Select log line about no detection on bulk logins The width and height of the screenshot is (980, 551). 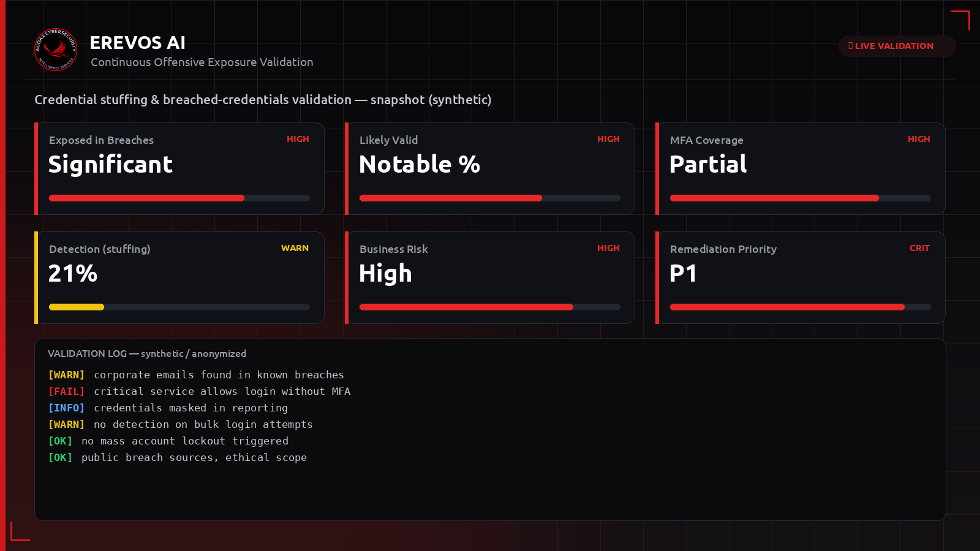(x=180, y=424)
